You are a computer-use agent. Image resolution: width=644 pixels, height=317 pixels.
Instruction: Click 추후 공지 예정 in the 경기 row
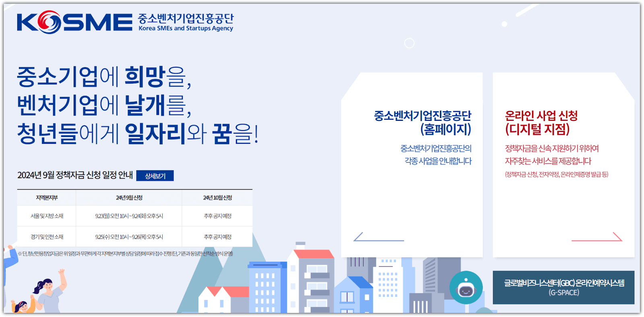pos(217,237)
